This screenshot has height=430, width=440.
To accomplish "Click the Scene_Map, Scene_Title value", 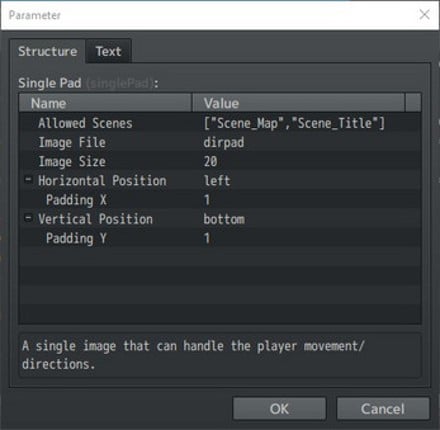I will 294,123.
